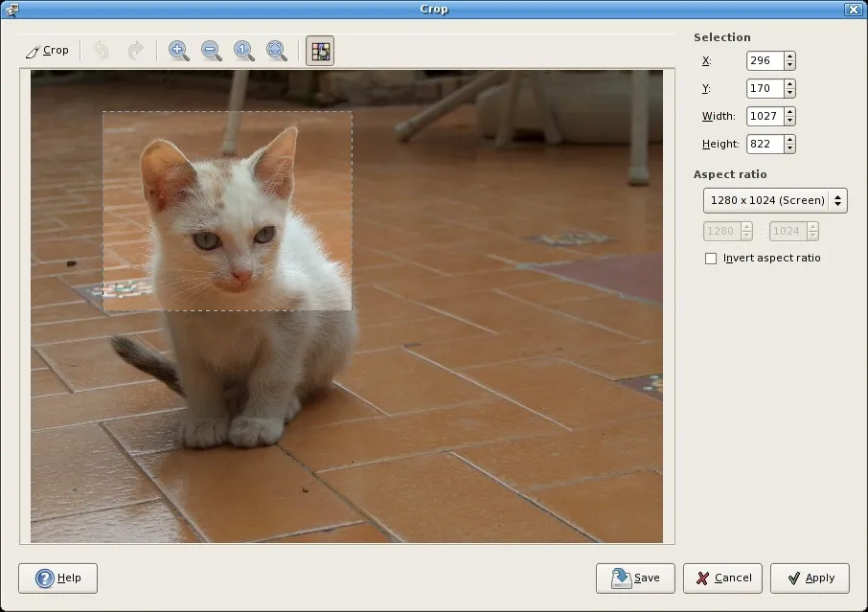Set zoom to normal size 1:1
Viewport: 868px width, 612px height.
(x=243, y=51)
